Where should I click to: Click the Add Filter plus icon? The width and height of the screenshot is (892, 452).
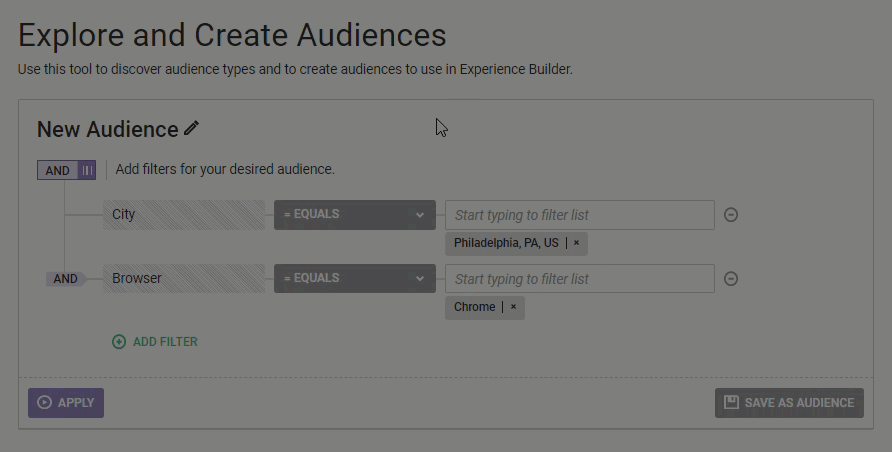click(x=119, y=342)
